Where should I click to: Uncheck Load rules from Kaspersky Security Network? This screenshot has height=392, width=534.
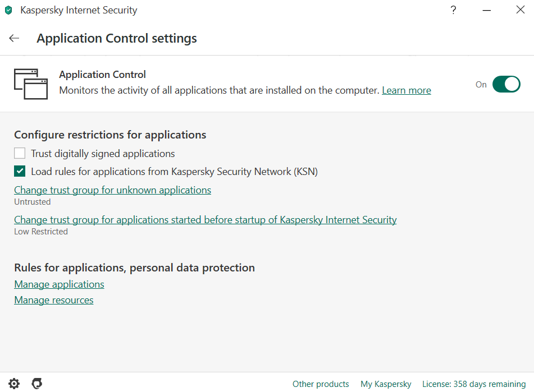point(20,172)
